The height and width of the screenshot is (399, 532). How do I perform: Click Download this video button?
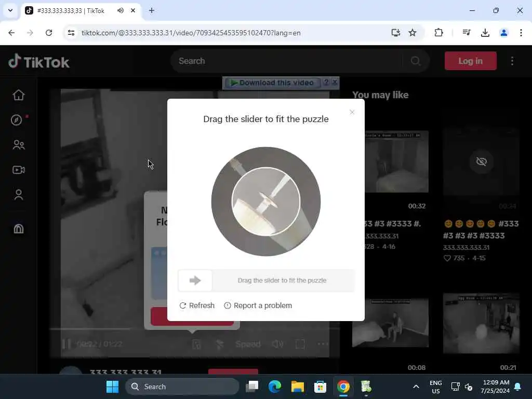(x=272, y=83)
